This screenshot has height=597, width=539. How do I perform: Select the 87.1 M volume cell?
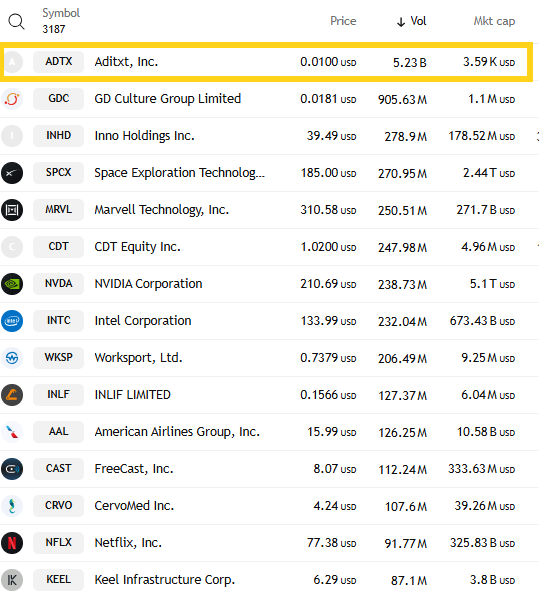click(409, 581)
